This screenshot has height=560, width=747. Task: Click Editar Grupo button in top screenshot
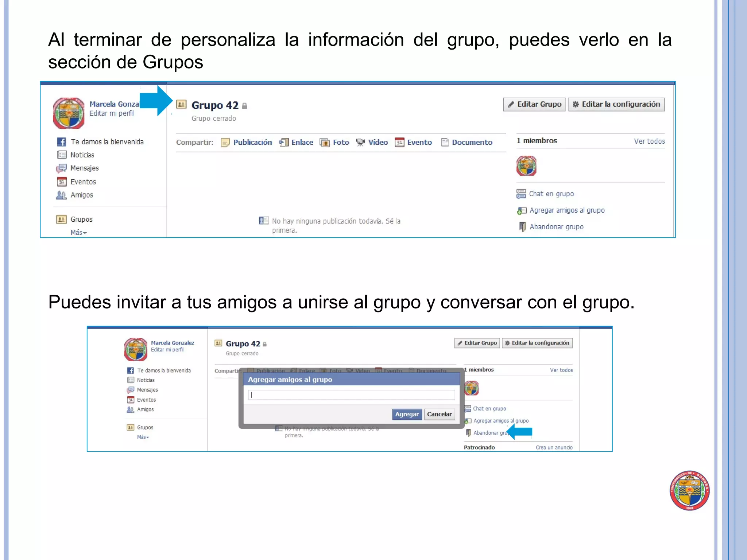(534, 104)
